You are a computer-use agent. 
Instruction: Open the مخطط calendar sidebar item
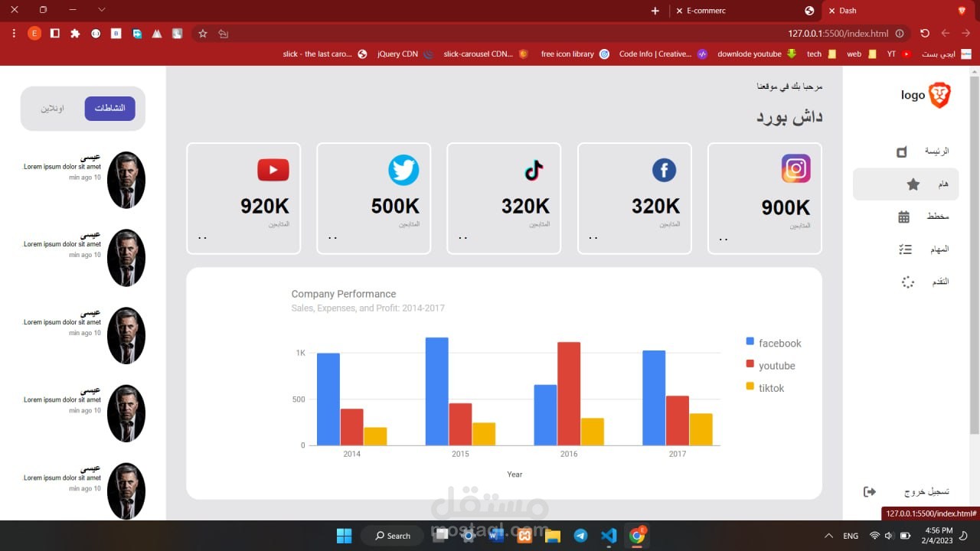[x=906, y=217]
